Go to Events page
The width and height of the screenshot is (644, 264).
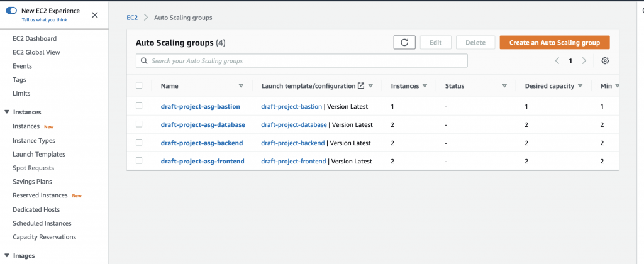pos(22,66)
